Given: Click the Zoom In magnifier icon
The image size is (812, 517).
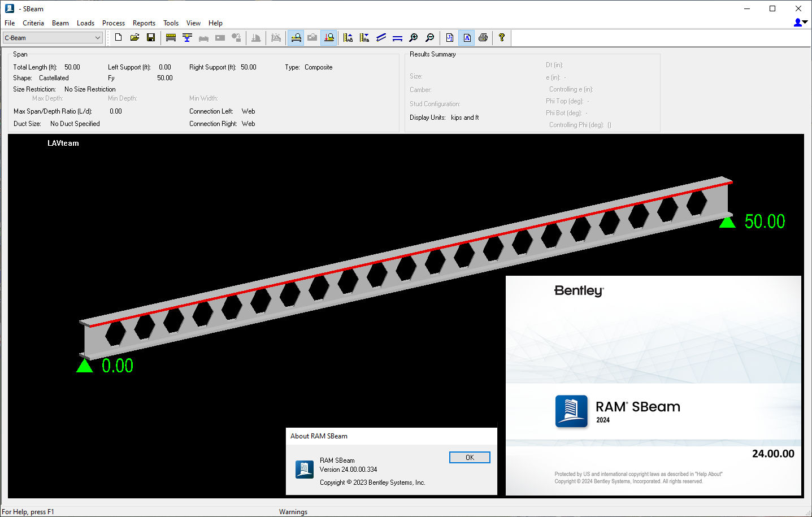Looking at the screenshot, I should coord(414,37).
